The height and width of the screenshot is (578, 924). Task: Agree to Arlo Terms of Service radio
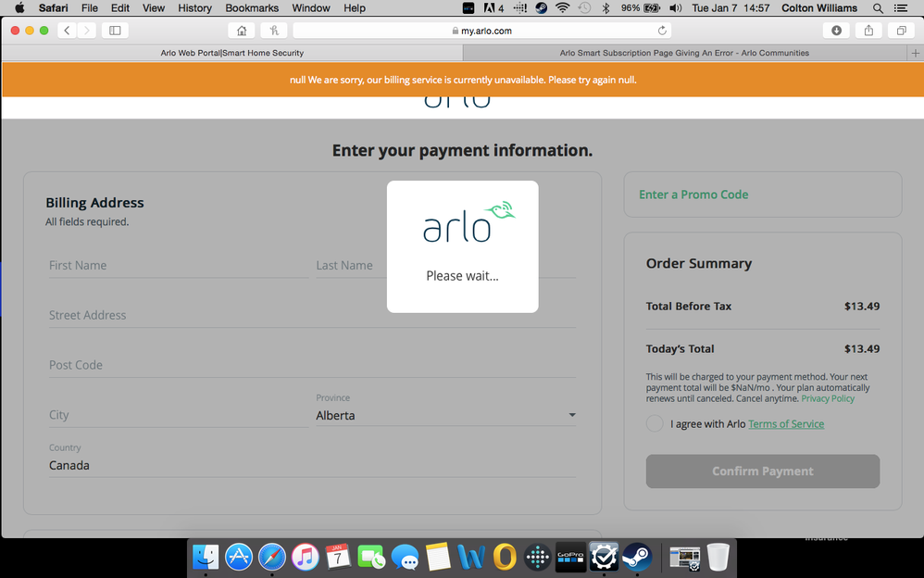tap(655, 423)
